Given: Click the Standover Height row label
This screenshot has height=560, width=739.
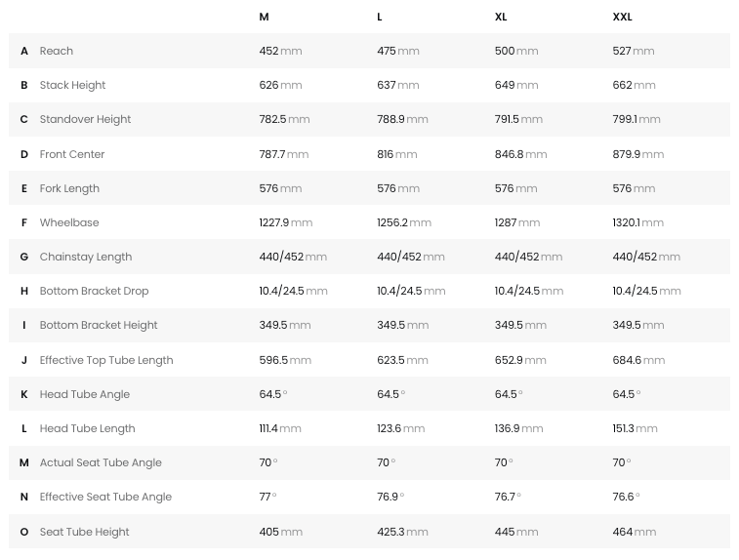Looking at the screenshot, I should pyautogui.click(x=85, y=119).
